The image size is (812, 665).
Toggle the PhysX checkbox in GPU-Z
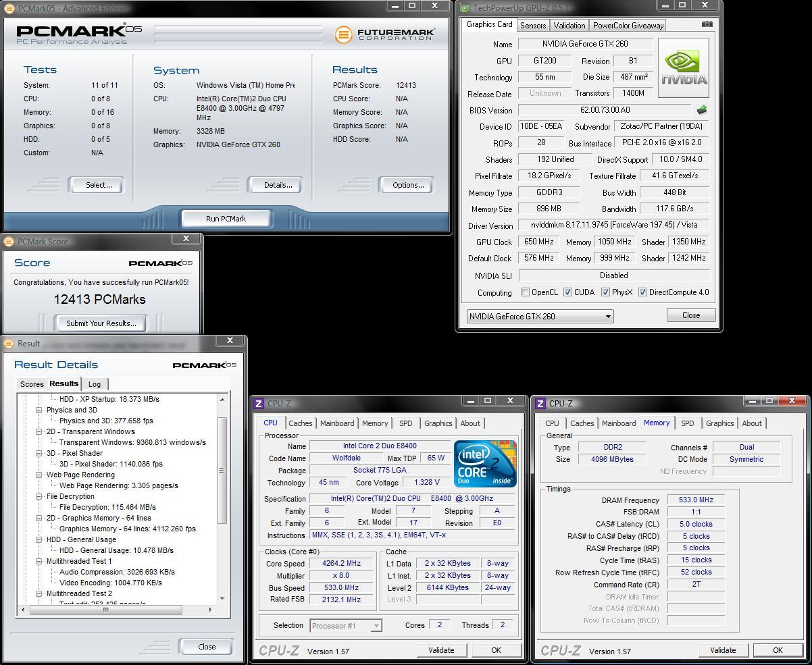pyautogui.click(x=605, y=292)
